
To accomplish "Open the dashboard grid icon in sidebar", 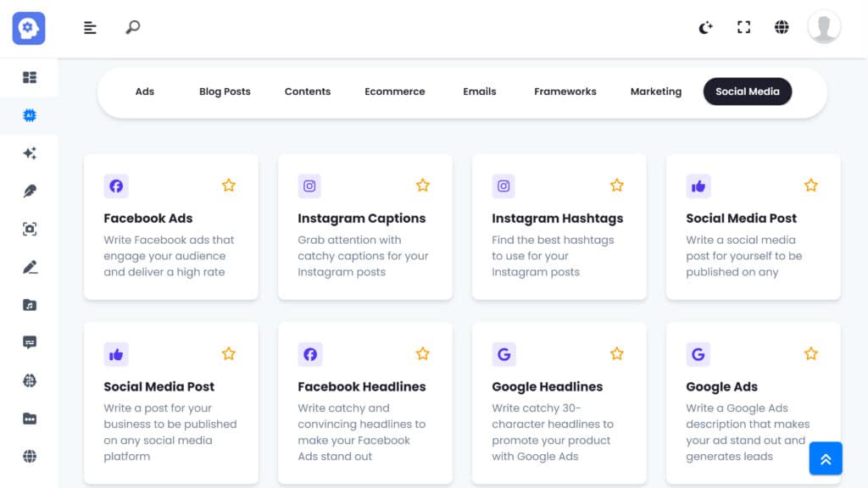I will point(30,77).
